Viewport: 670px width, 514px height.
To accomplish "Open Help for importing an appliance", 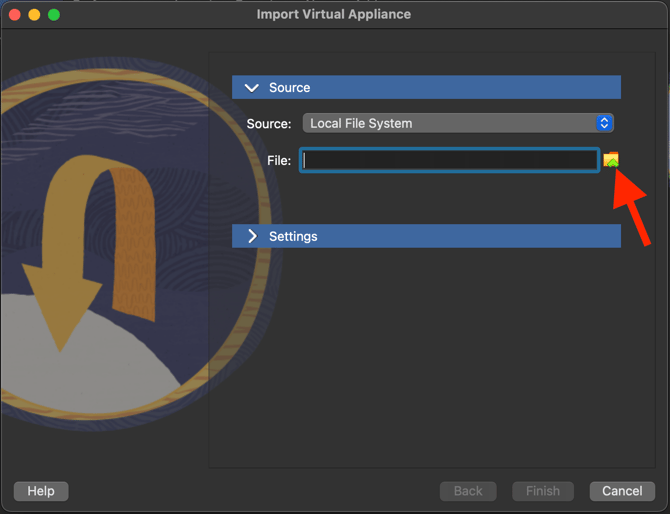I will (41, 491).
